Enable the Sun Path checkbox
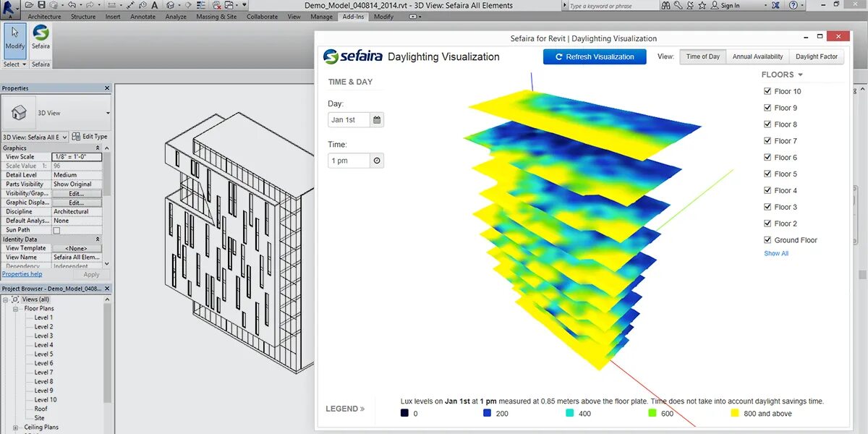The image size is (868, 434). coord(56,230)
